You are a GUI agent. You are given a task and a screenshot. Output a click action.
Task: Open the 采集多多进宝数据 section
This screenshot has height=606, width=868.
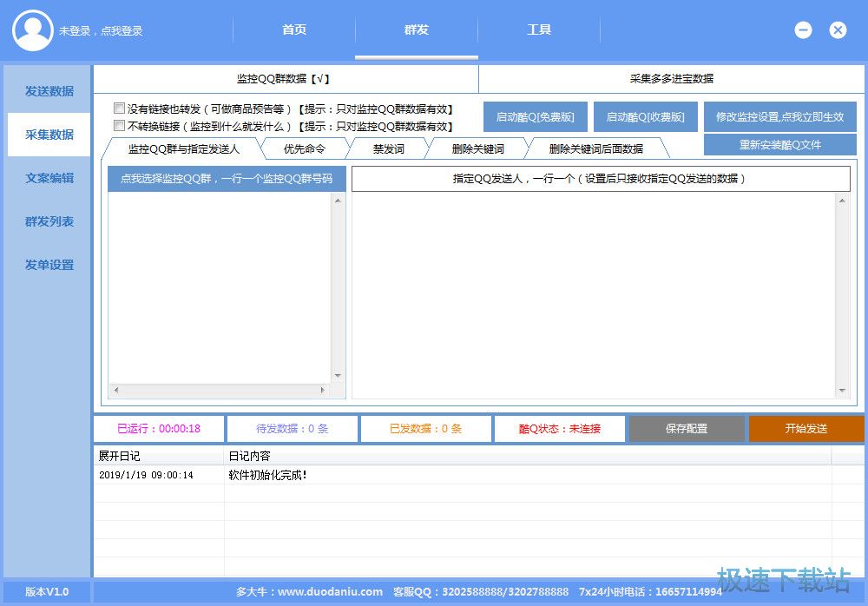click(671, 78)
